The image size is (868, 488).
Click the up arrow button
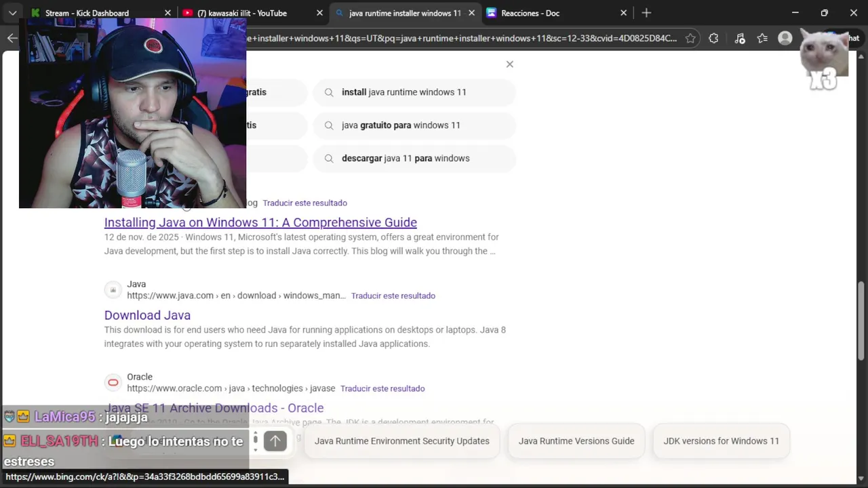pyautogui.click(x=275, y=441)
